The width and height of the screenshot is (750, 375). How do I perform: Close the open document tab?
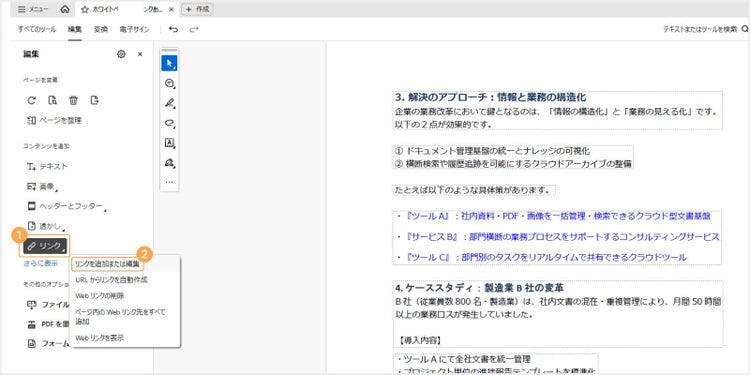pos(171,9)
